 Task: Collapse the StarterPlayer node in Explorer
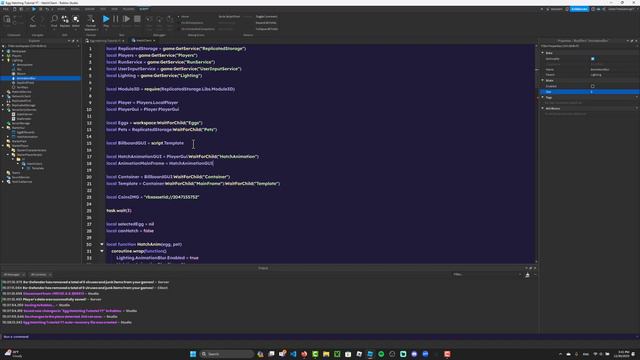pyautogui.click(x=3, y=146)
